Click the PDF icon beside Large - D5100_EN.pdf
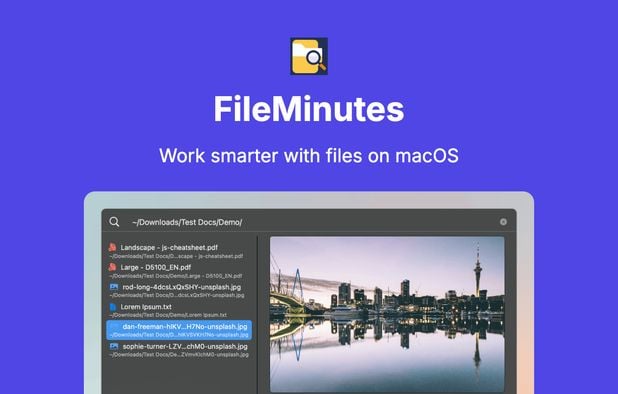The height and width of the screenshot is (394, 618). (x=113, y=267)
